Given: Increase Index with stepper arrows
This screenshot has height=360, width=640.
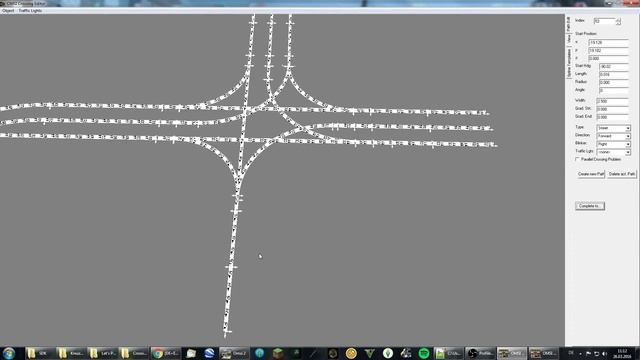Looking at the screenshot, I should point(618,19).
